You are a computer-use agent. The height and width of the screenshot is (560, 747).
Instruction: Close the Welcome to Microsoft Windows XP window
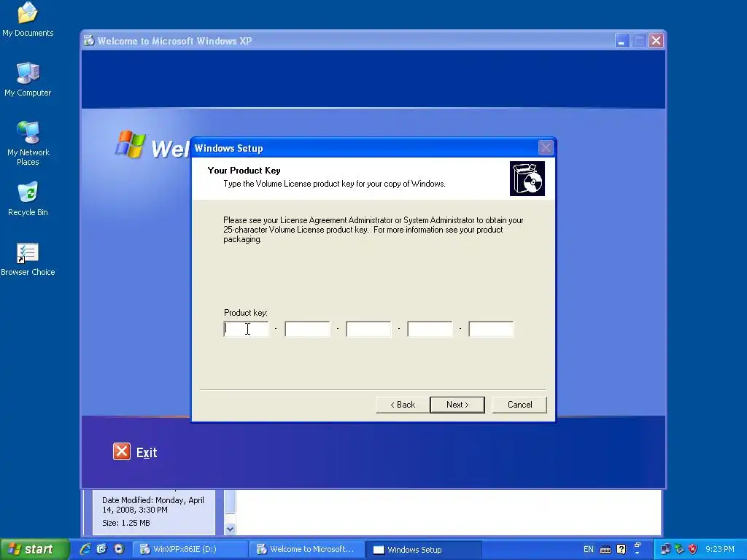656,41
